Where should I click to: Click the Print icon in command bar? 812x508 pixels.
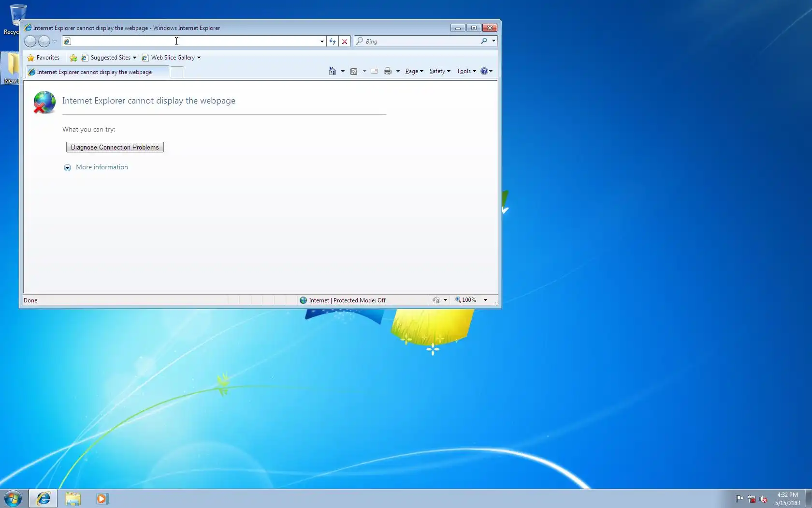(x=388, y=71)
